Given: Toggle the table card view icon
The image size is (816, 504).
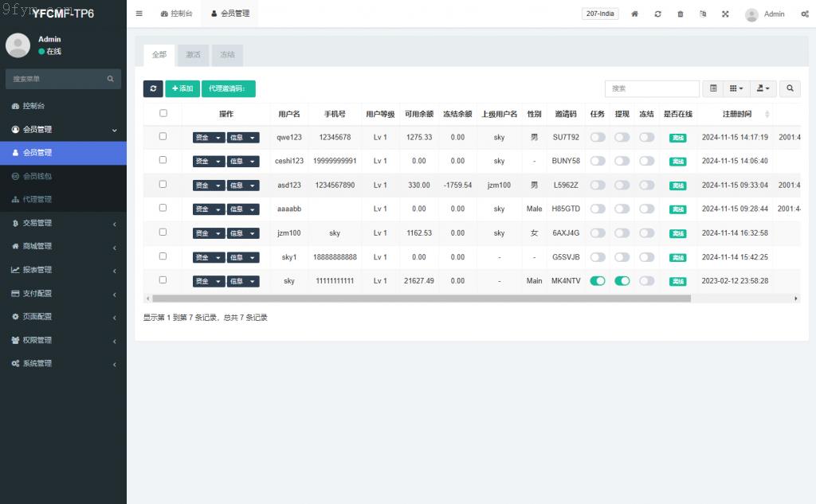Looking at the screenshot, I should [x=713, y=88].
